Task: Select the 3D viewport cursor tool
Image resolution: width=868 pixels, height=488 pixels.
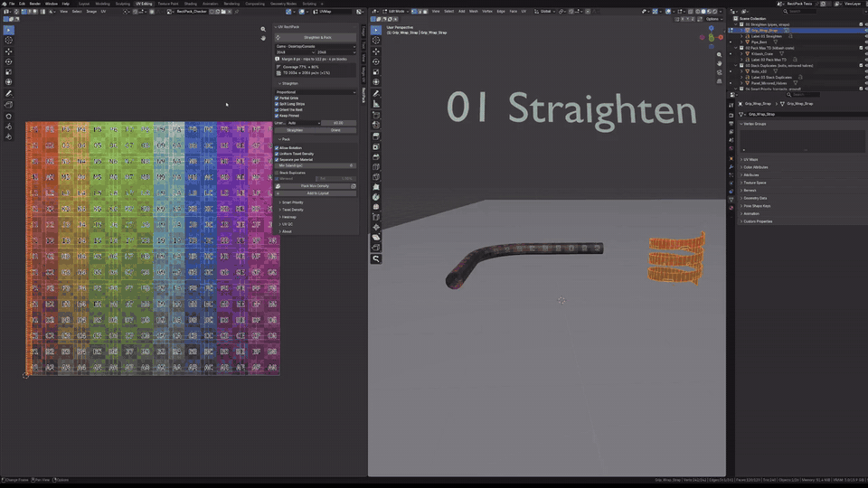Action: (376, 41)
